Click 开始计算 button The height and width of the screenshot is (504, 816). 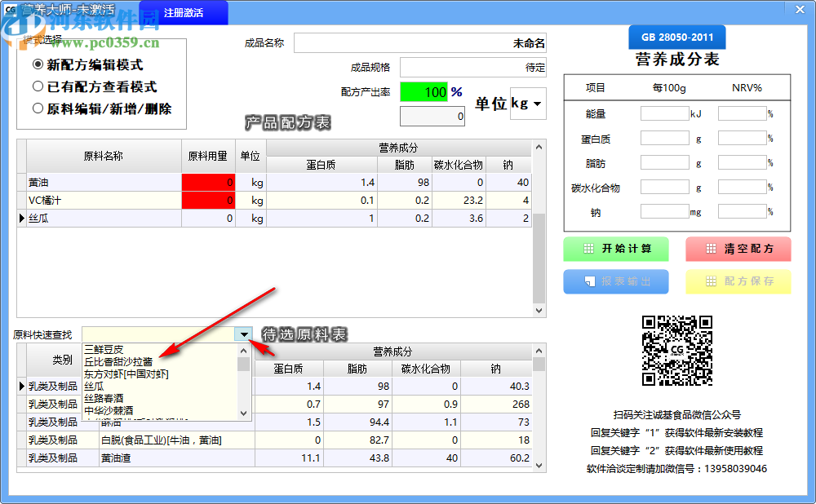pos(616,249)
